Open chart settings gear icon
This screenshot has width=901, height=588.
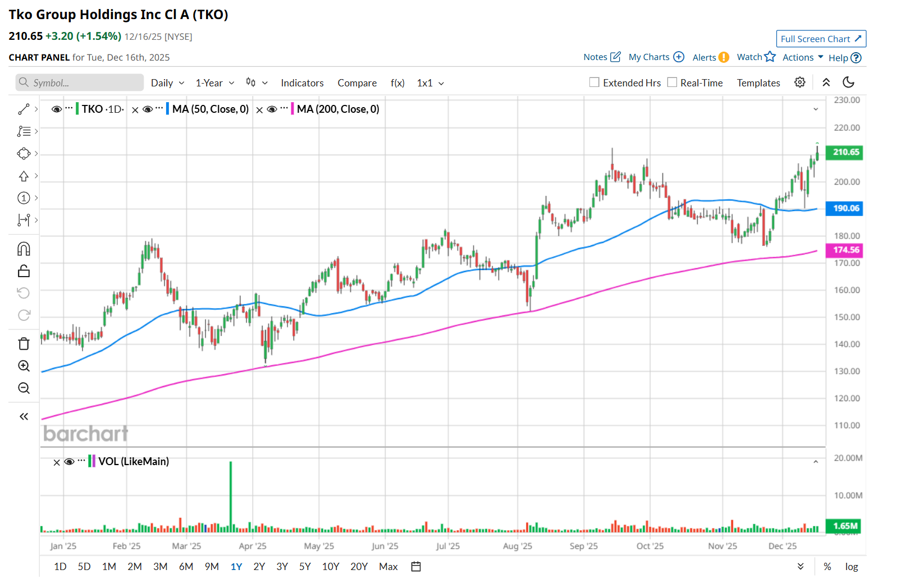point(800,82)
